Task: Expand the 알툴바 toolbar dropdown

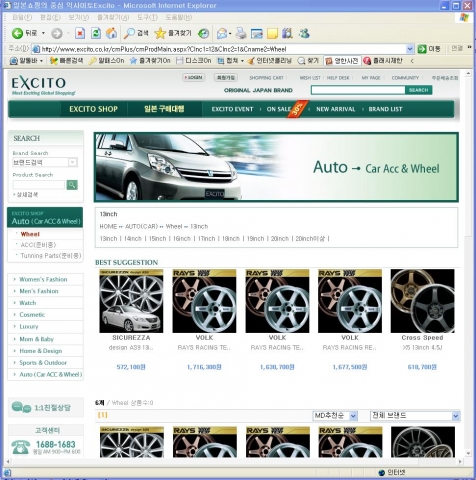Action: (41, 61)
